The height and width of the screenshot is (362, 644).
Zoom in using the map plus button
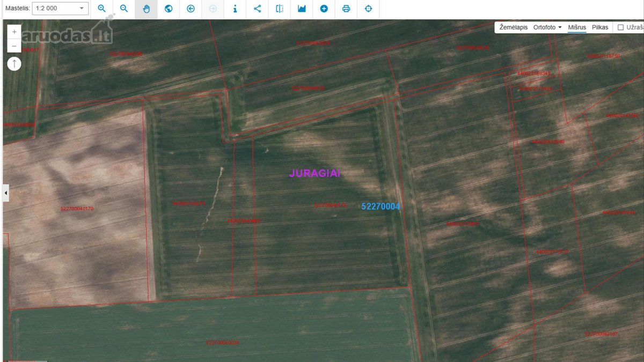point(14,32)
